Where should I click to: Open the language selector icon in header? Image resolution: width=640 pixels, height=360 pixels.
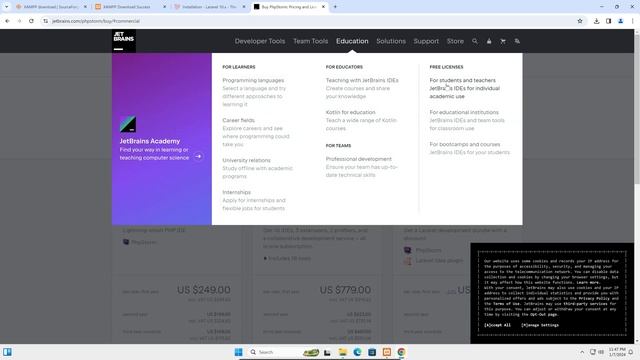(x=517, y=41)
